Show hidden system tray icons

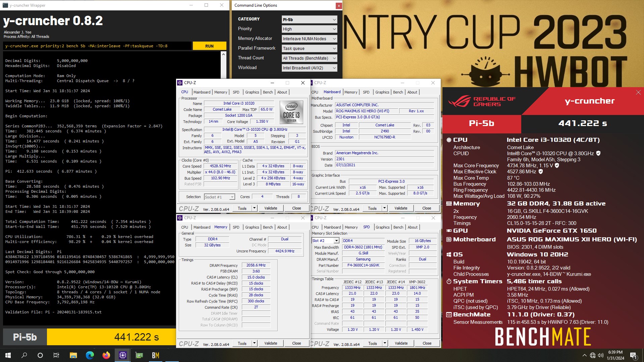584,355
